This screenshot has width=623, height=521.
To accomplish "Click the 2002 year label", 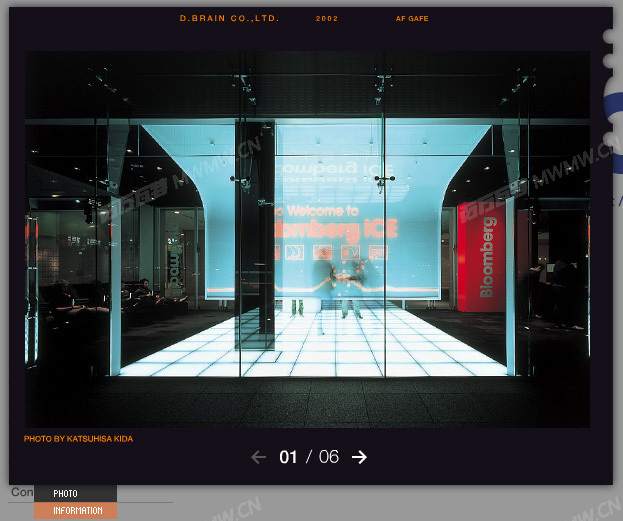I will tap(327, 19).
